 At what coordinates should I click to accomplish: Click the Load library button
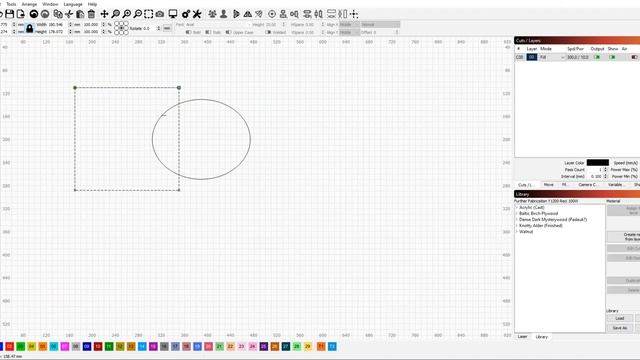[620, 318]
